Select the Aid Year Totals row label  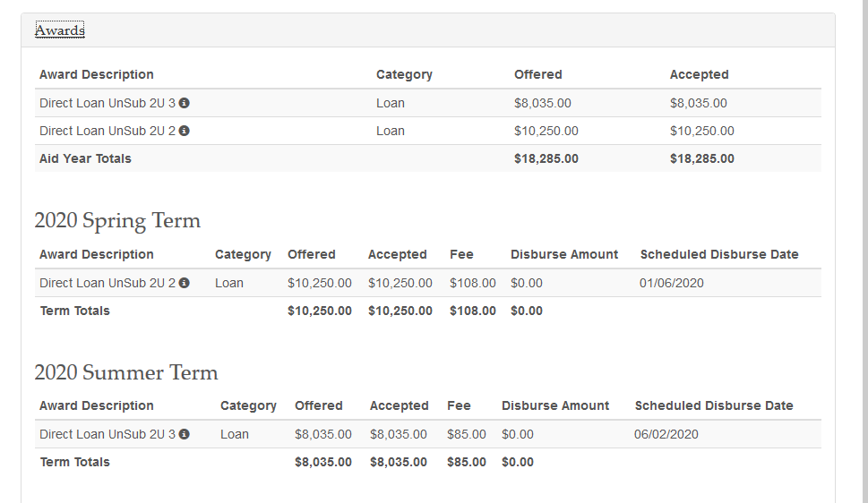pos(85,158)
